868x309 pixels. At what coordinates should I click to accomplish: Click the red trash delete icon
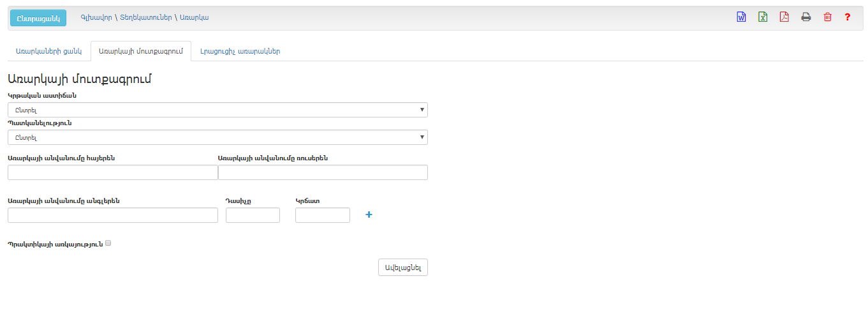coord(828,17)
